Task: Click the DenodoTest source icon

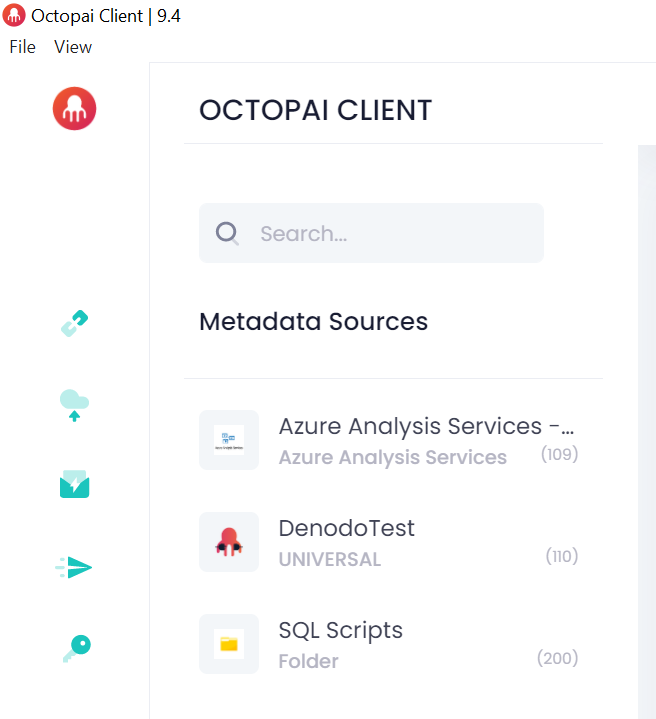Action: [x=229, y=542]
